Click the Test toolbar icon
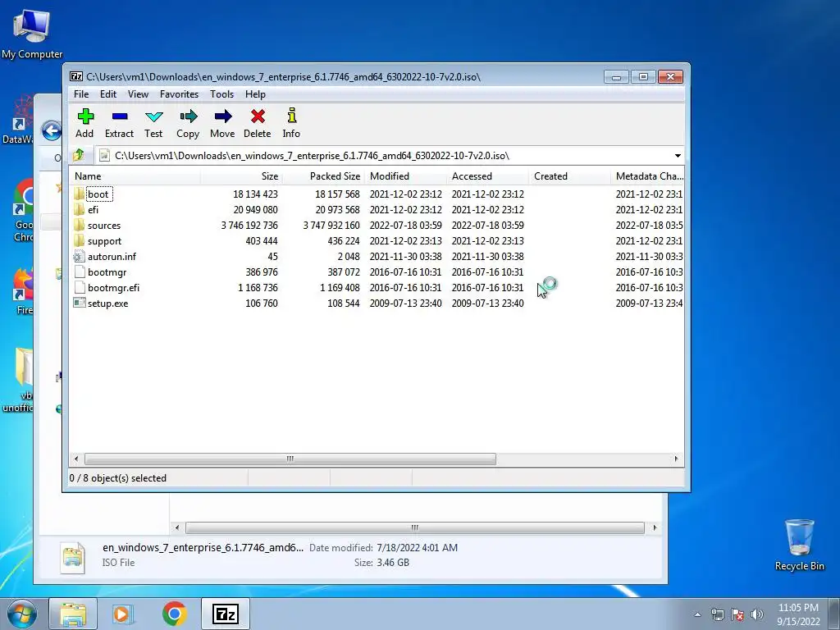840x630 pixels. (153, 116)
